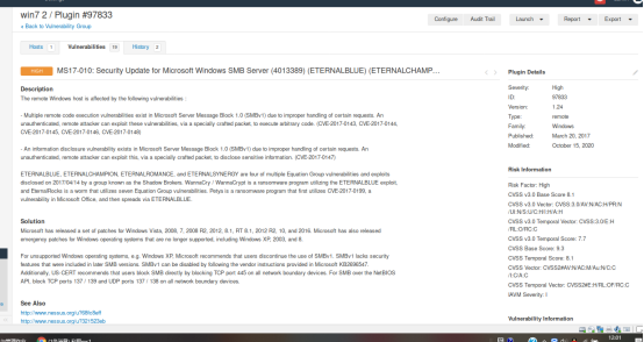644x342 pixels.
Task: Click the Published date March 20, 2017
Action: click(x=571, y=136)
